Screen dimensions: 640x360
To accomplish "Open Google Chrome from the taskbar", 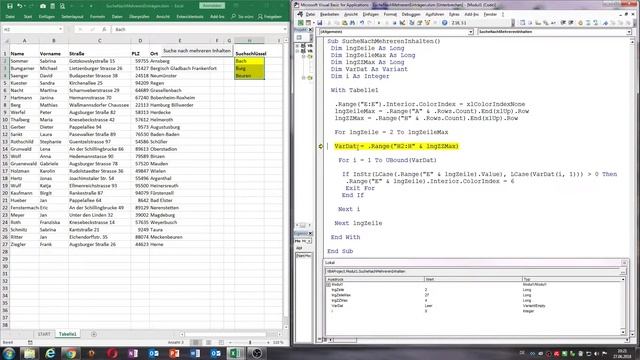I will (x=71, y=353).
